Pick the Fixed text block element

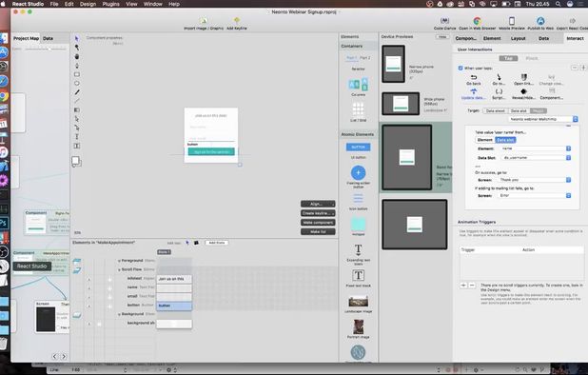point(358,276)
